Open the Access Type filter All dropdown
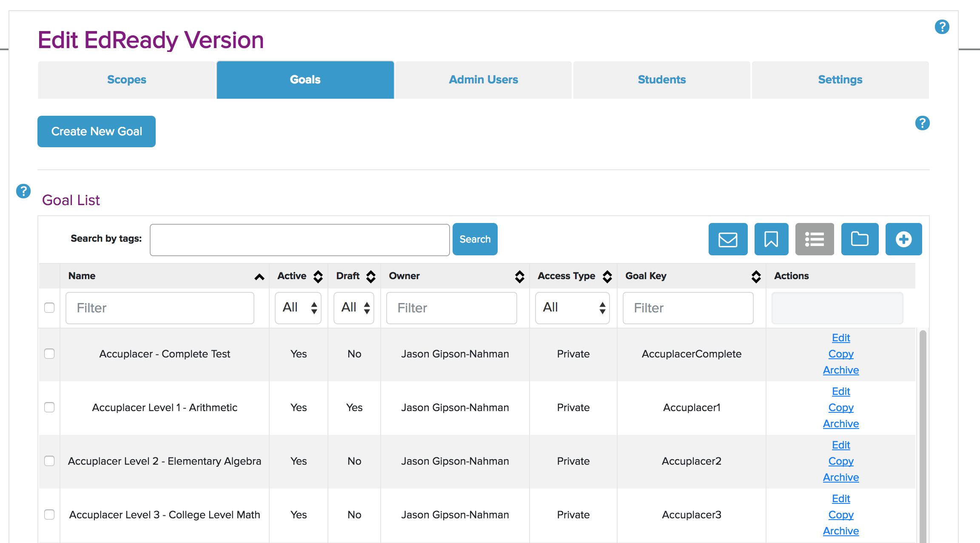Screen dimensions: 980x543 (573, 308)
